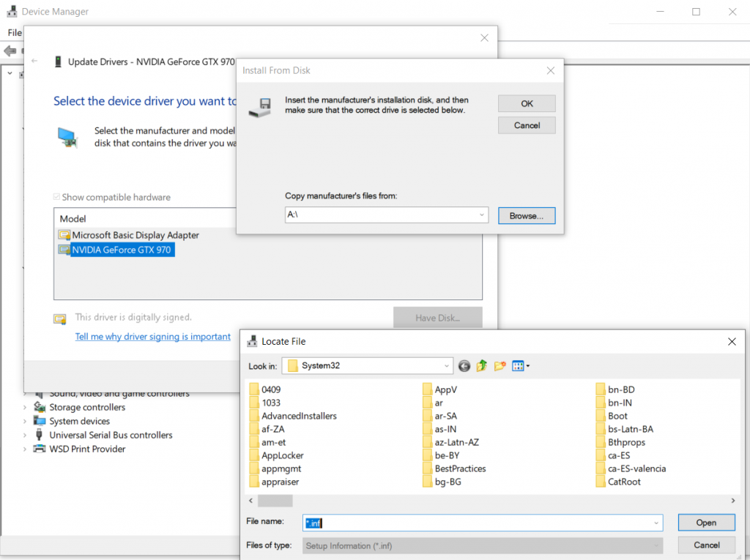Viewport: 750px width, 560px height.
Task: Open the File menu in Device Manager
Action: pos(15,32)
